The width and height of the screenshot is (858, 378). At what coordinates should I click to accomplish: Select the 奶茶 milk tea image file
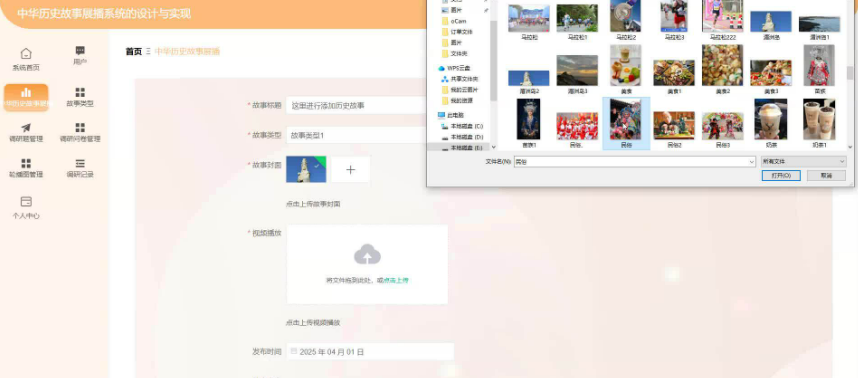pyautogui.click(x=770, y=124)
